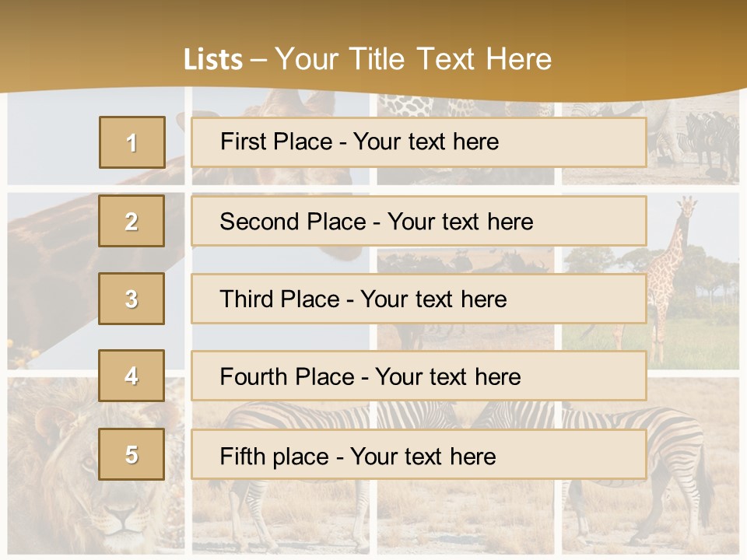Select the brown wavy header banner
This screenshot has width=747, height=560.
[x=373, y=47]
